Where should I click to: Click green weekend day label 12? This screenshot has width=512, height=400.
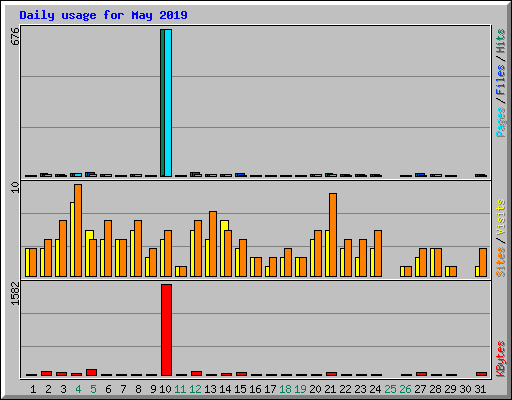(x=195, y=389)
